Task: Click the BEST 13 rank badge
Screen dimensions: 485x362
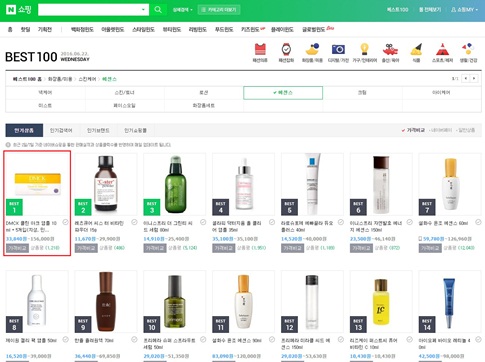Action: (358, 324)
